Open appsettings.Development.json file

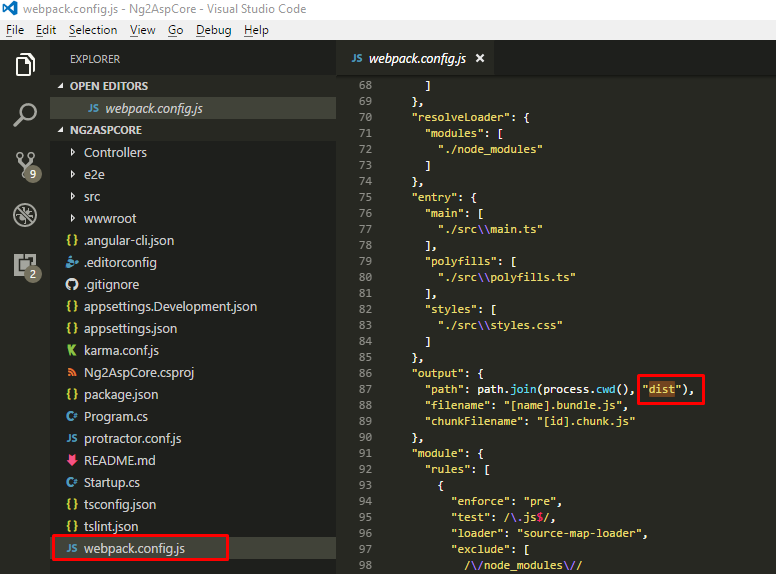[x=193, y=306]
